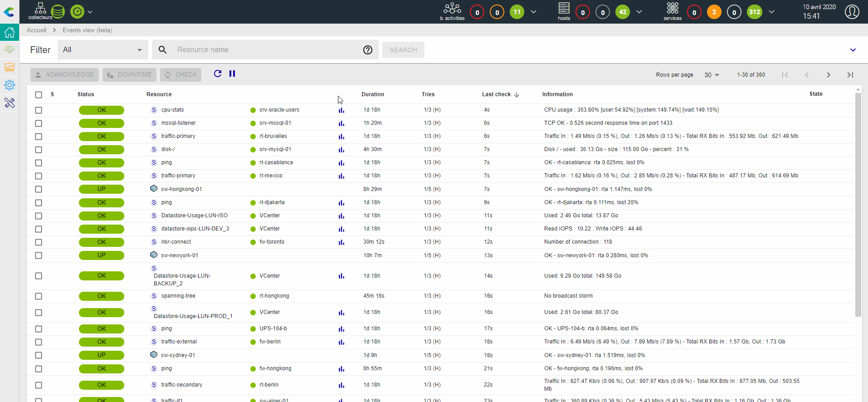Click the Events view (beta) breadcrumb
Viewport: 868px width, 402px height.
click(x=88, y=30)
